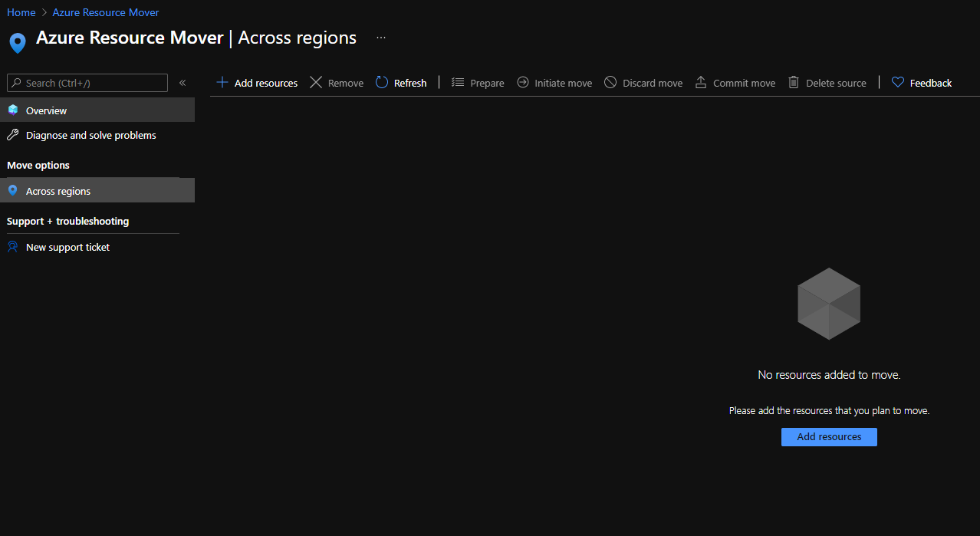Select Across regions in the sidebar
980x536 pixels.
[97, 190]
